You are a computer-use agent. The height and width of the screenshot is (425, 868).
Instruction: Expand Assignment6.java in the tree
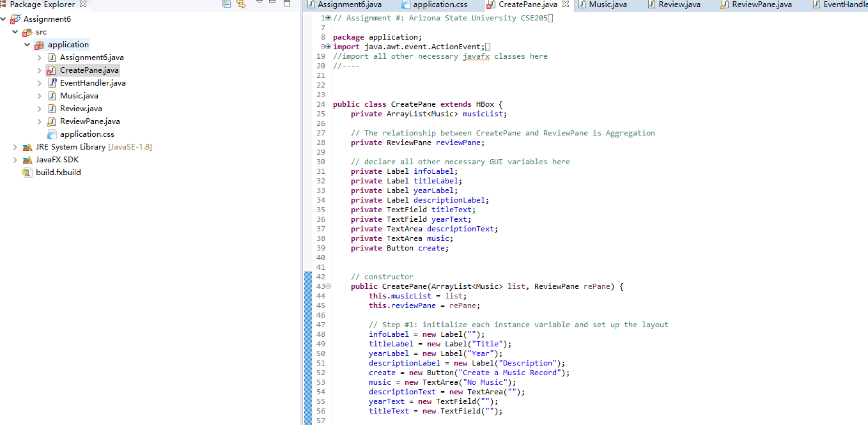click(40, 58)
